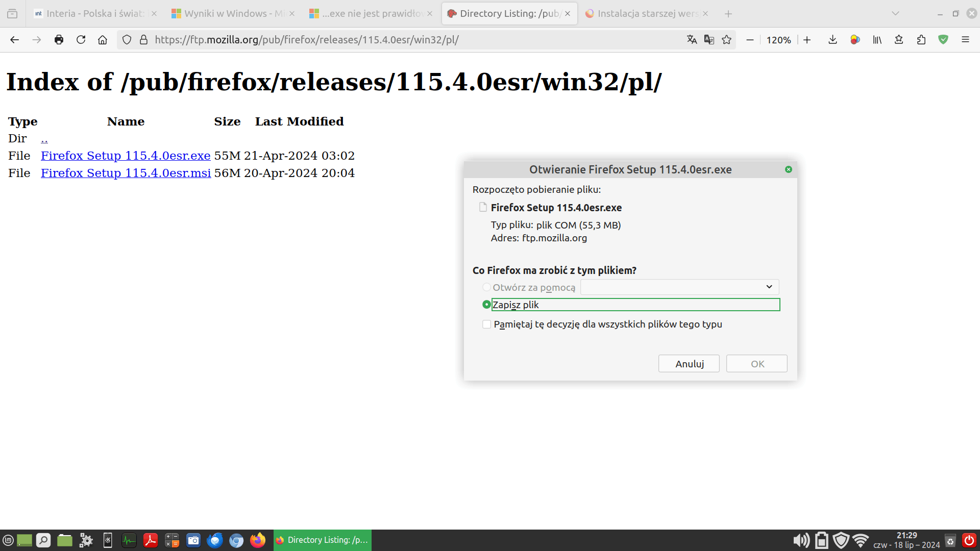Click the green shield extension icon

click(x=943, y=40)
